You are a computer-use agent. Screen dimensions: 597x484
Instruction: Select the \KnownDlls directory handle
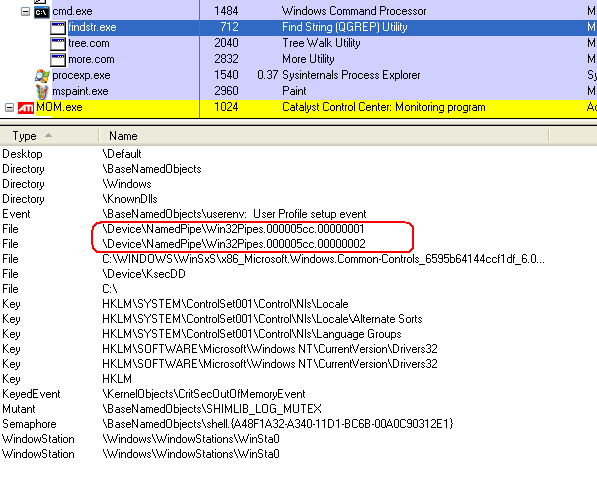(x=130, y=199)
